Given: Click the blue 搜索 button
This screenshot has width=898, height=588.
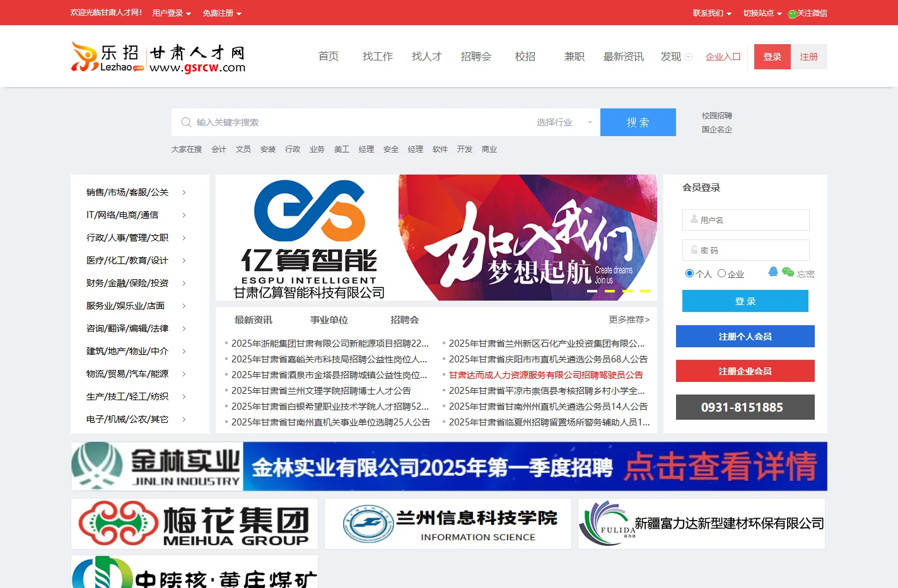Looking at the screenshot, I should coord(638,122).
